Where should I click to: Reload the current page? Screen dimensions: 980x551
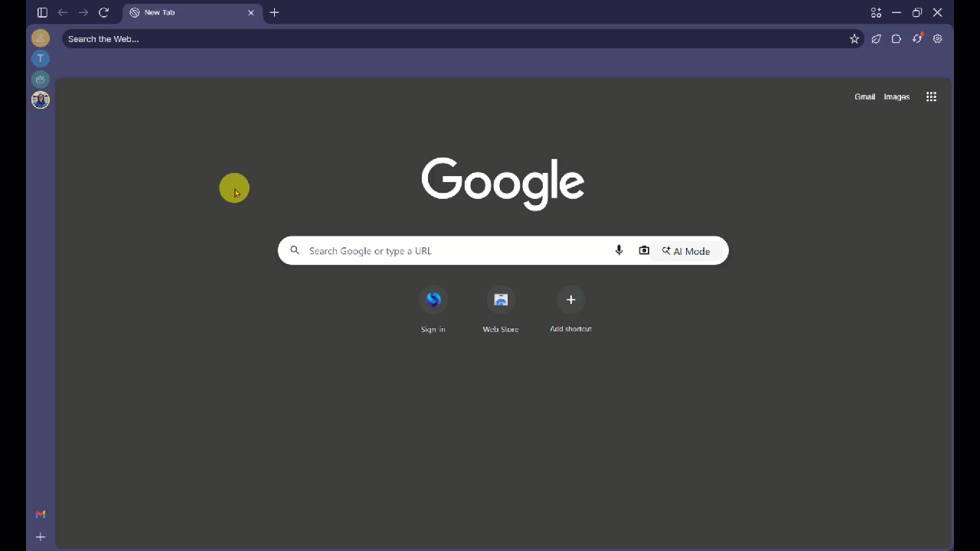(104, 12)
